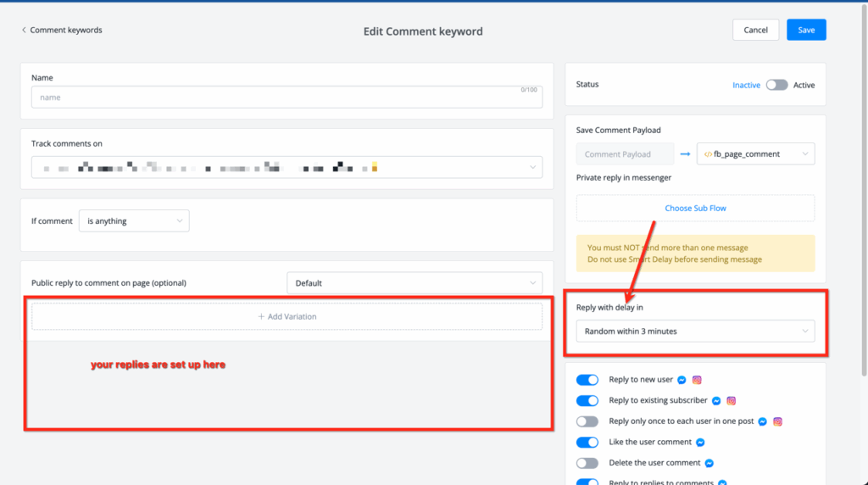Click the Choose Sub Flow link

coord(695,208)
